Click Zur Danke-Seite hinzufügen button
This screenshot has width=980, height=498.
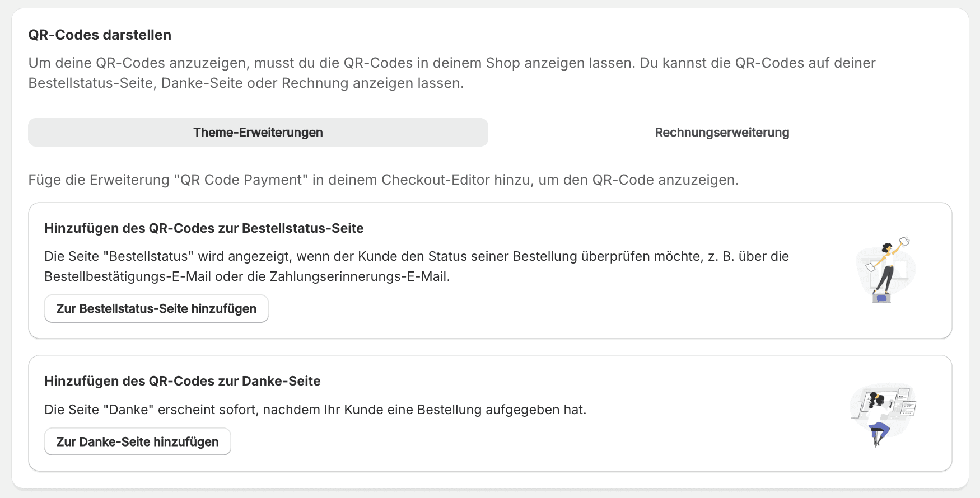point(137,441)
